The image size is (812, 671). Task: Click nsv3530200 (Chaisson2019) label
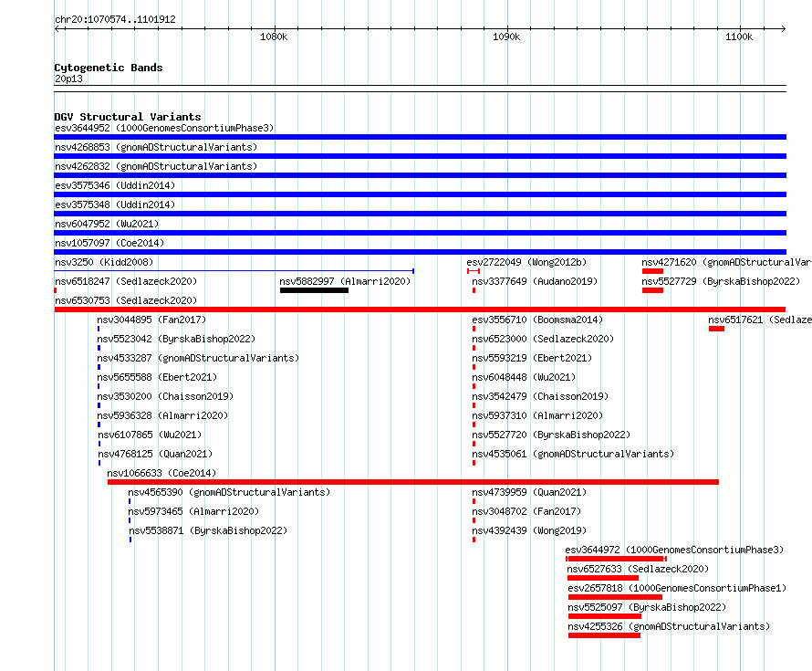(165, 396)
